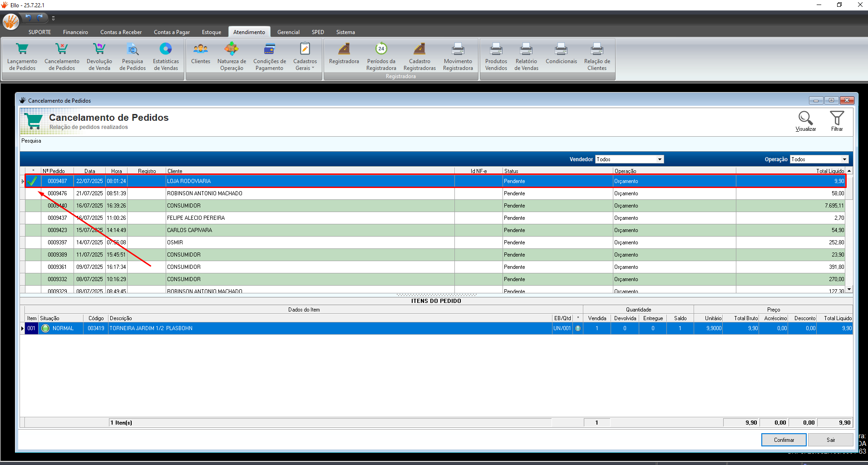Sort by Total Líquido column header in orders grid
This screenshot has width=868, height=465.
[790, 171]
